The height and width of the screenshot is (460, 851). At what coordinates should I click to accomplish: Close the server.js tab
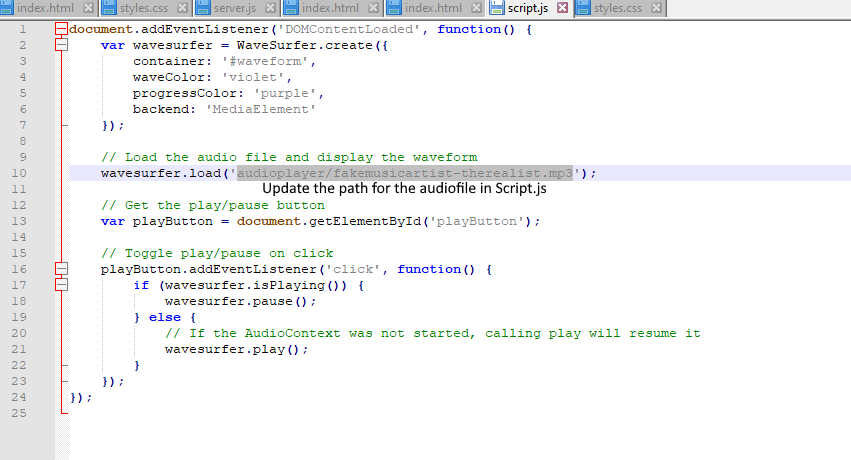pyautogui.click(x=270, y=8)
